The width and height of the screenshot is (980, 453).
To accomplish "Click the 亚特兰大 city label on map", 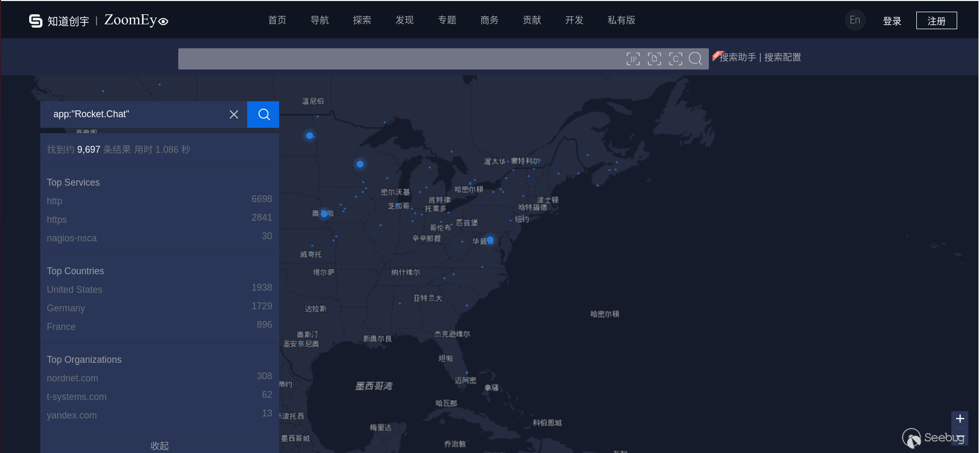I will [x=428, y=298].
